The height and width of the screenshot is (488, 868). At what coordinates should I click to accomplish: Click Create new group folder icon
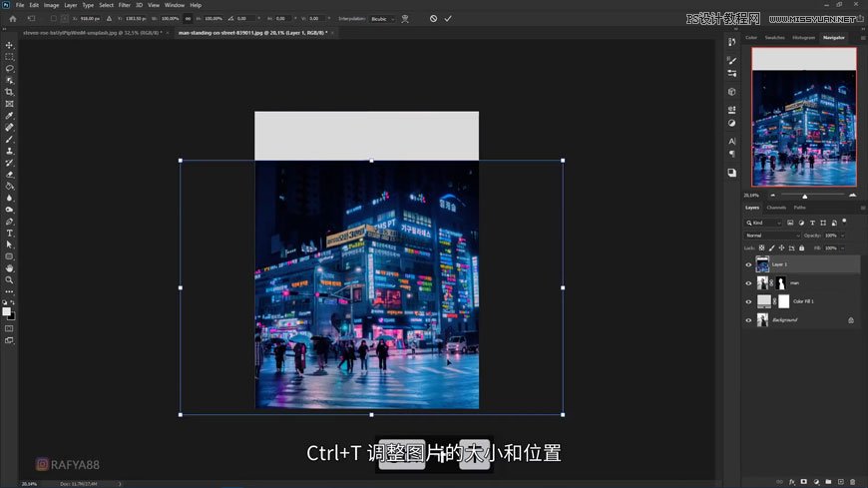pyautogui.click(x=828, y=482)
